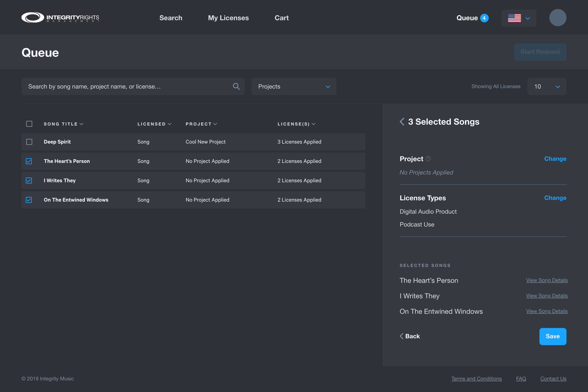Sort by Song Title column

(x=63, y=124)
